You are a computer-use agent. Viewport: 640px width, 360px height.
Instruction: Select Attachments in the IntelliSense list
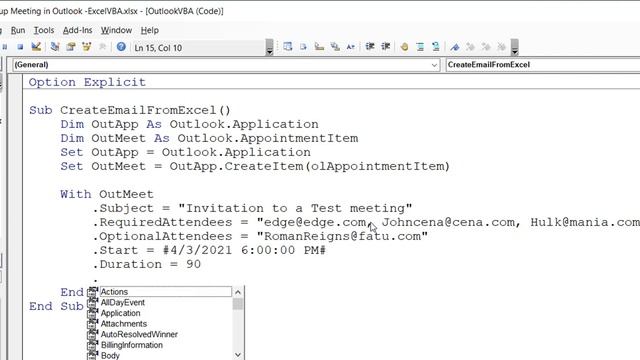click(x=124, y=324)
